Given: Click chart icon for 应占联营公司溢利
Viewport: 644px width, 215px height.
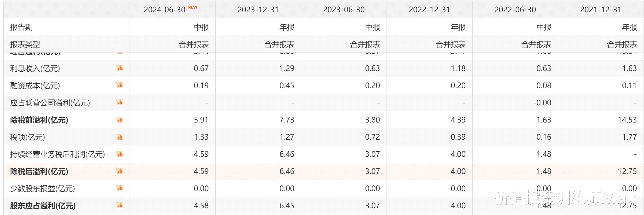Looking at the screenshot, I should [120, 103].
